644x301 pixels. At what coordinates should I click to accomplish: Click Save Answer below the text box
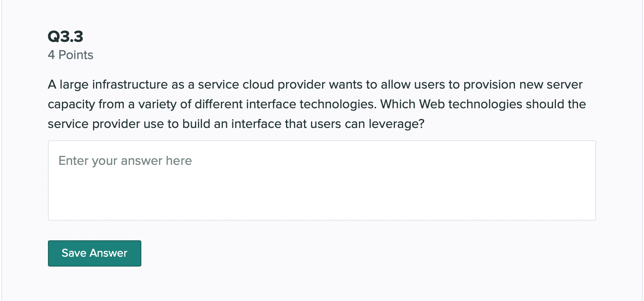94,253
